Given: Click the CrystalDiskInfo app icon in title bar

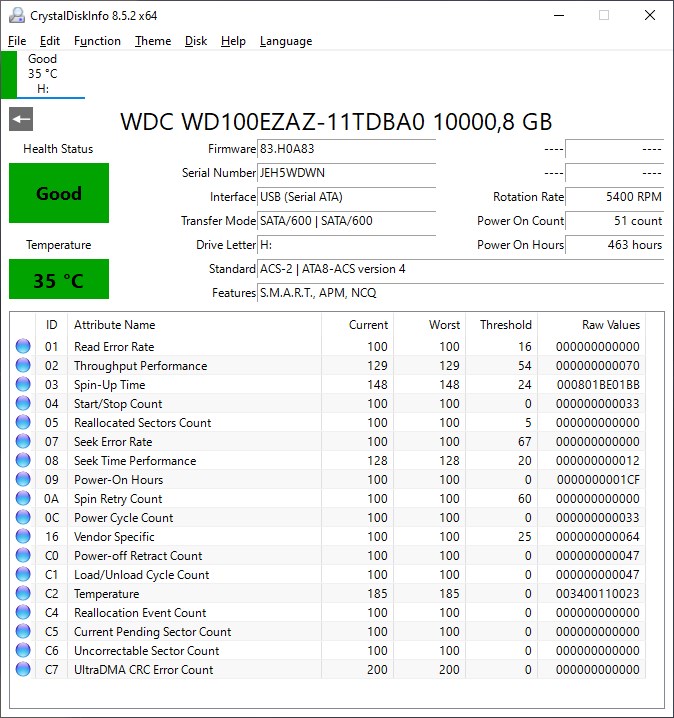Looking at the screenshot, I should pyautogui.click(x=17, y=16).
